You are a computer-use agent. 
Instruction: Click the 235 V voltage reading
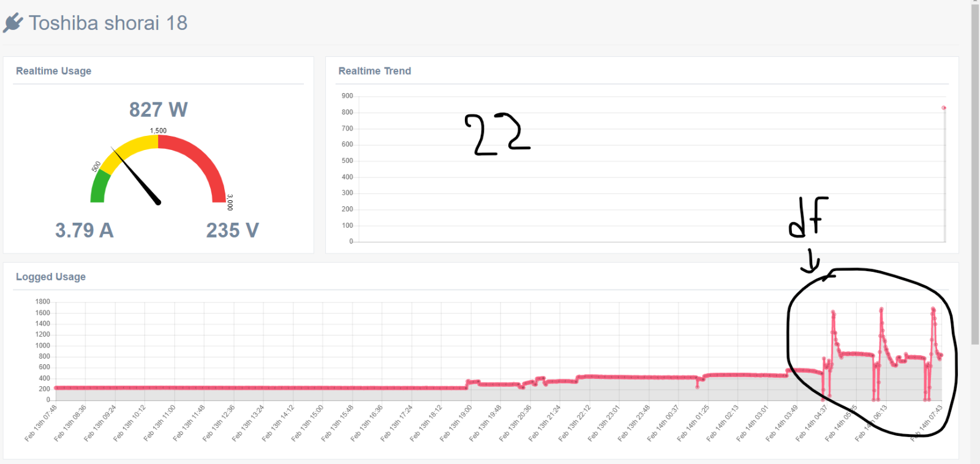click(x=232, y=230)
